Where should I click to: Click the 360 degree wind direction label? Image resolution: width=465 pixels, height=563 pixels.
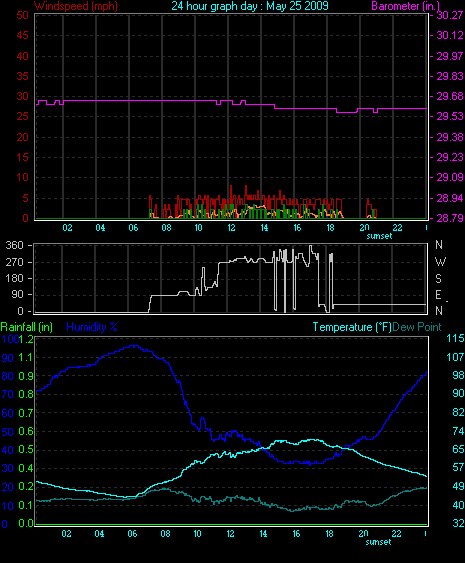point(14,246)
